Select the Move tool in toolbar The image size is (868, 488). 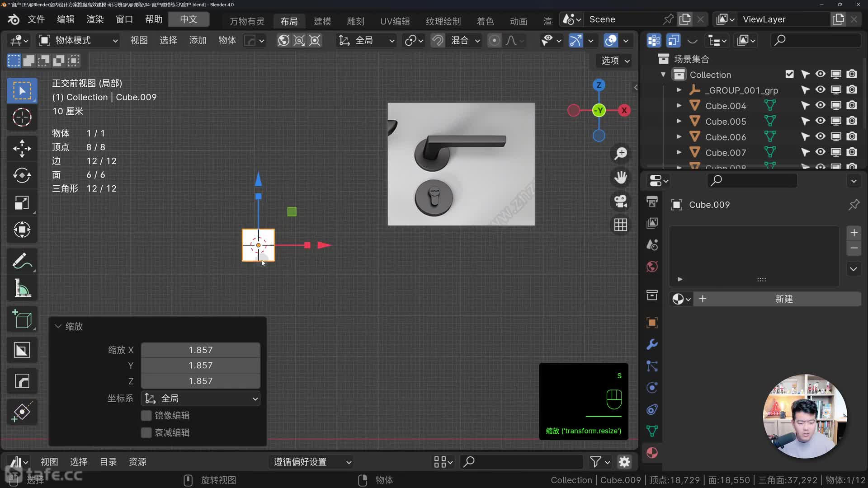[x=22, y=148]
